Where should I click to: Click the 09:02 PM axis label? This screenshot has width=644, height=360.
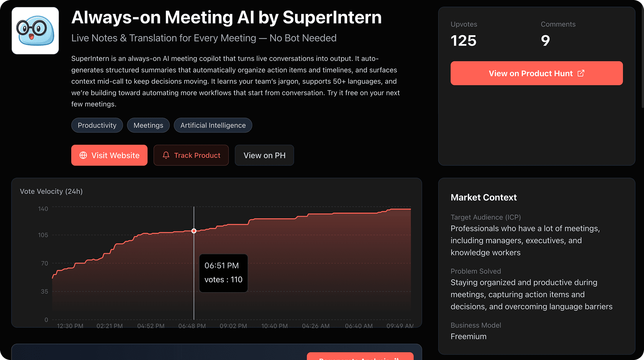tap(233, 326)
